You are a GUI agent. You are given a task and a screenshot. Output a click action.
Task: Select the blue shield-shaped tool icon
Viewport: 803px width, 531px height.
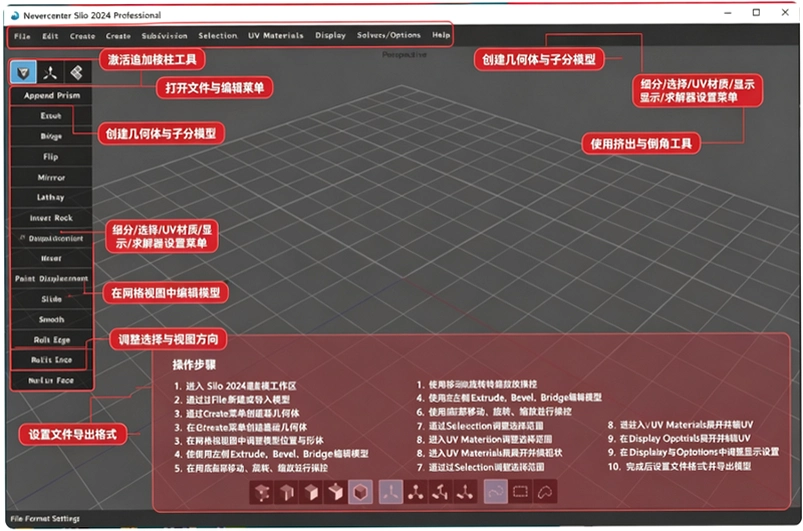click(24, 73)
